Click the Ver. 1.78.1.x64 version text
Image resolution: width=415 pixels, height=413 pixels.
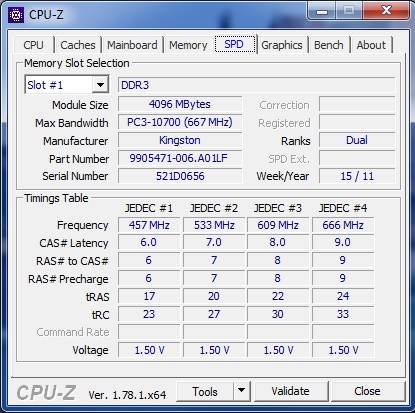coord(127,395)
